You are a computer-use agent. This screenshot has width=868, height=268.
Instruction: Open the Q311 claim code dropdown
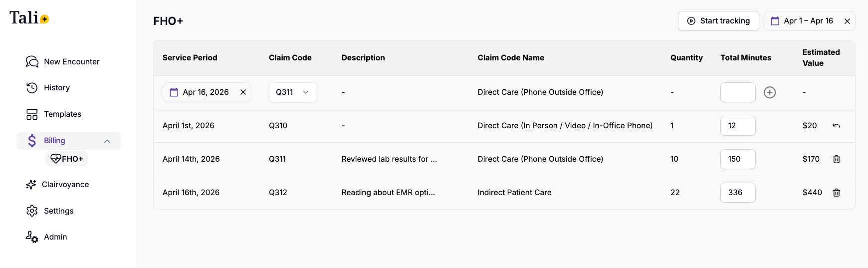[293, 92]
